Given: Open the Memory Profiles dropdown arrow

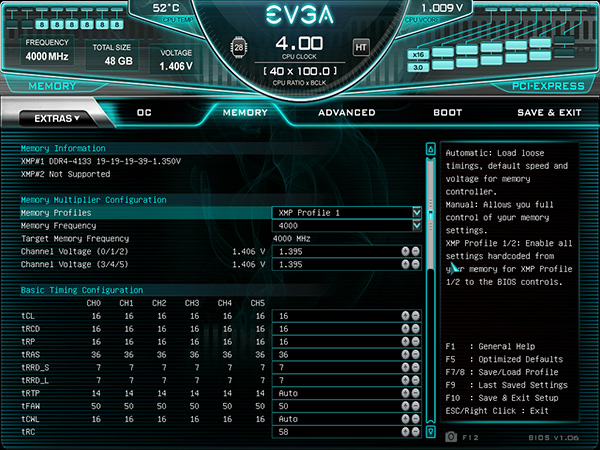Looking at the screenshot, I should 417,212.
